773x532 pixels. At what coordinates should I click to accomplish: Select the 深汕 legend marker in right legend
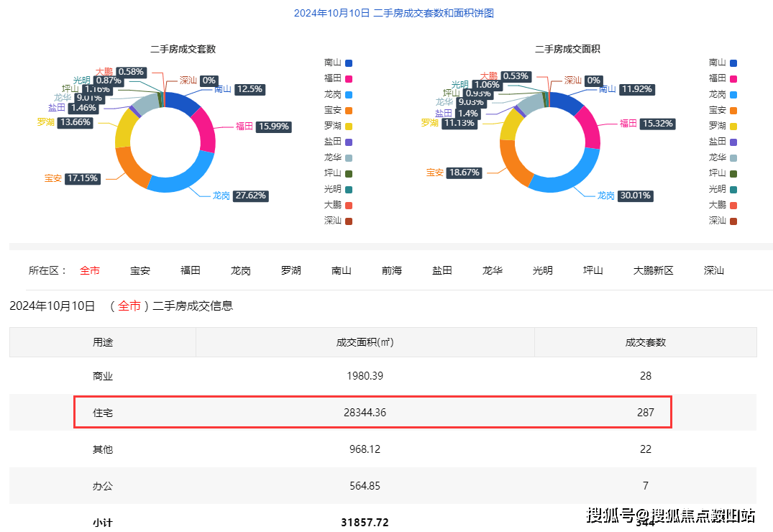pyautogui.click(x=732, y=221)
